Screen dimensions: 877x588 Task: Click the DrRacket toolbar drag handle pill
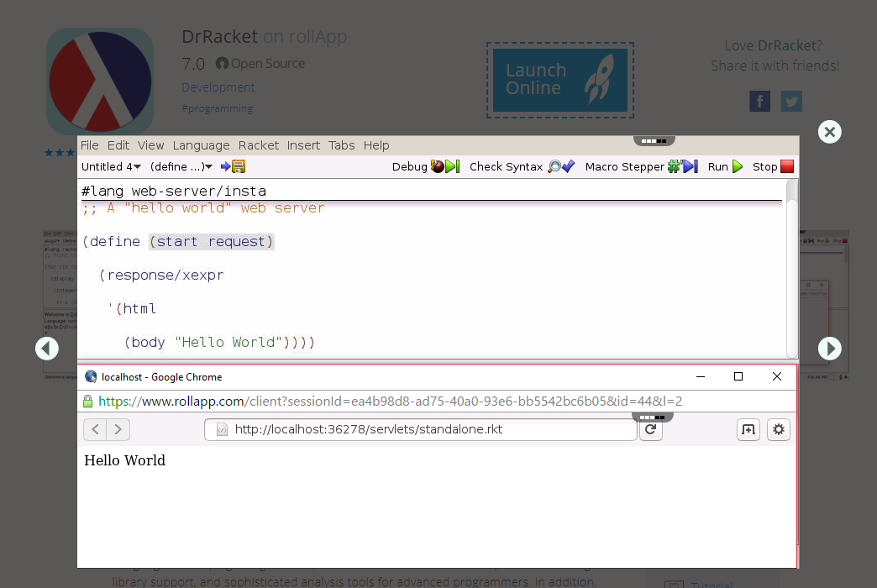[654, 141]
